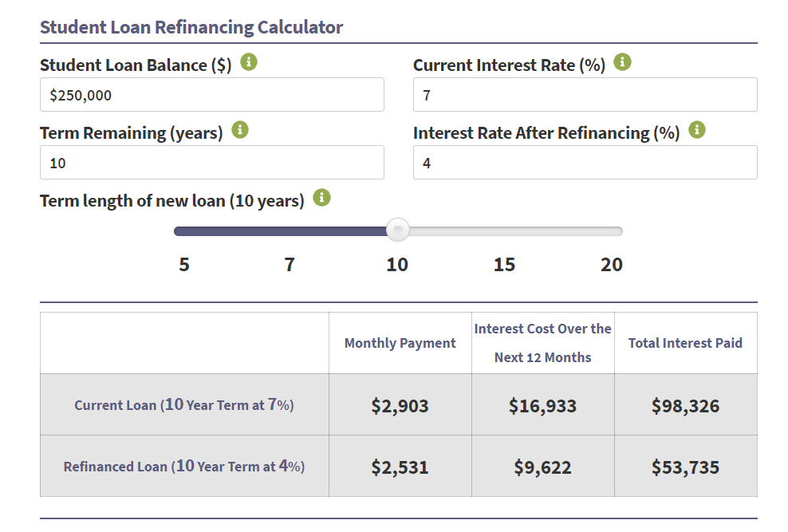The image size is (788, 532).
Task: Pick 20 years on the term slider
Action: (x=612, y=265)
